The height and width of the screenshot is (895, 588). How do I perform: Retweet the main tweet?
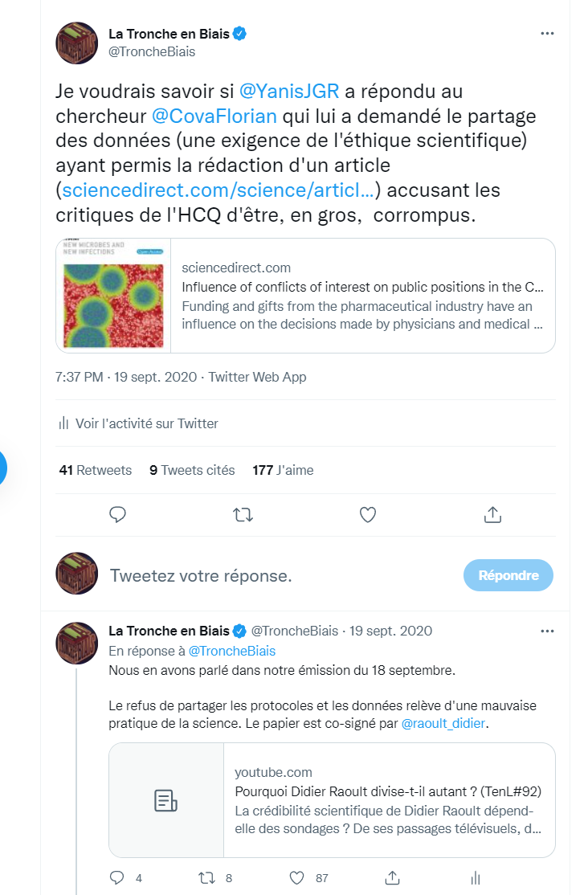pos(243,514)
